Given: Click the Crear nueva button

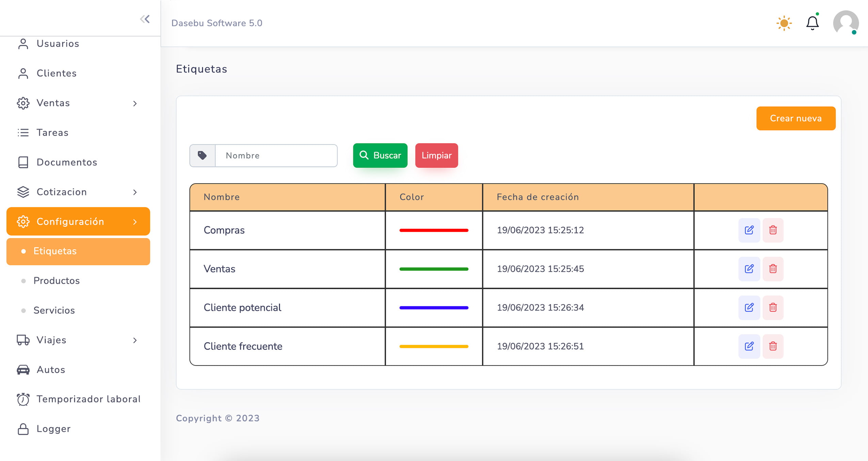Looking at the screenshot, I should click(x=796, y=118).
